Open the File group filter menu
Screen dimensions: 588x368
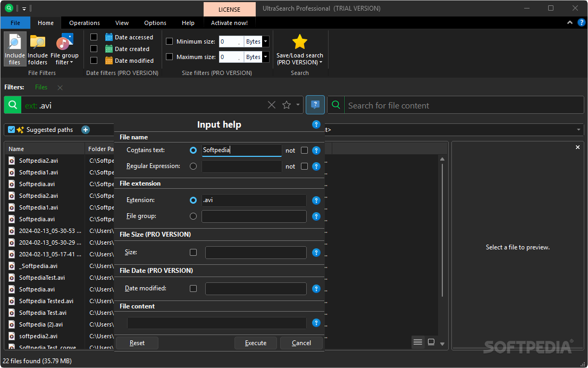[x=64, y=49]
